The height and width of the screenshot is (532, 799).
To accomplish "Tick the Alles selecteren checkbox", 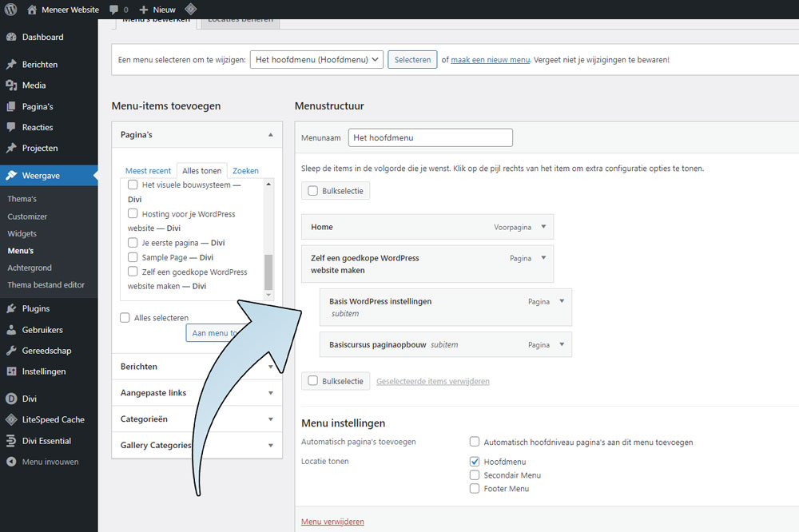I will click(125, 318).
